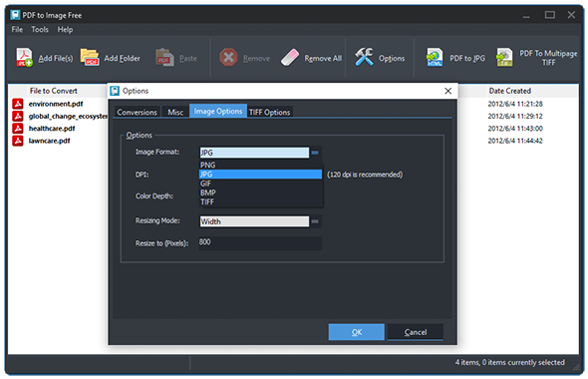
Task: Switch to the Misc tab
Action: (175, 112)
